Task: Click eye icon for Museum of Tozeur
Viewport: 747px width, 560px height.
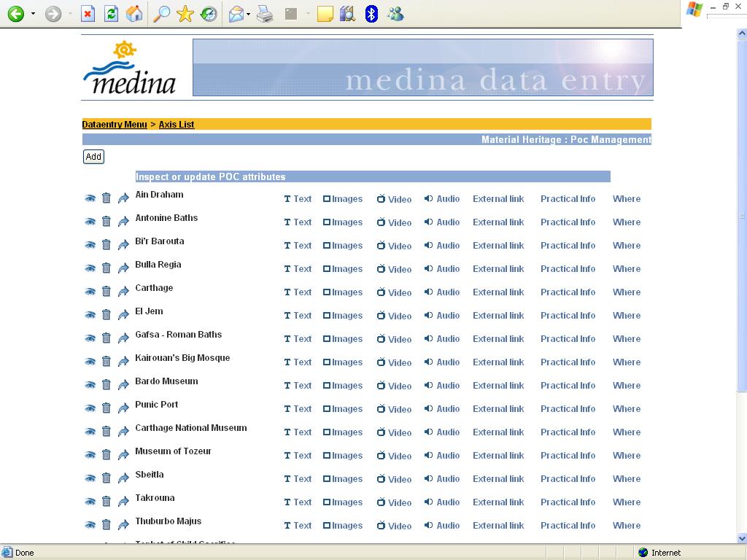Action: (x=90, y=455)
